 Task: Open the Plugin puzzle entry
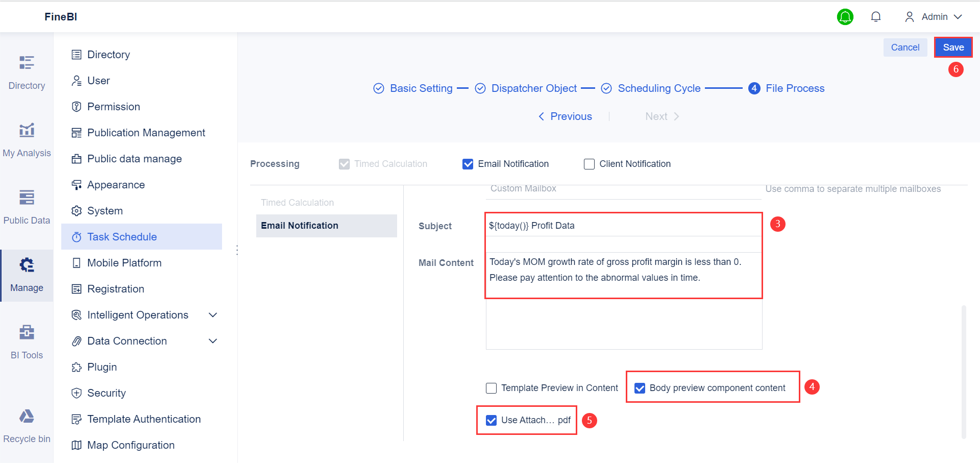(x=142, y=367)
